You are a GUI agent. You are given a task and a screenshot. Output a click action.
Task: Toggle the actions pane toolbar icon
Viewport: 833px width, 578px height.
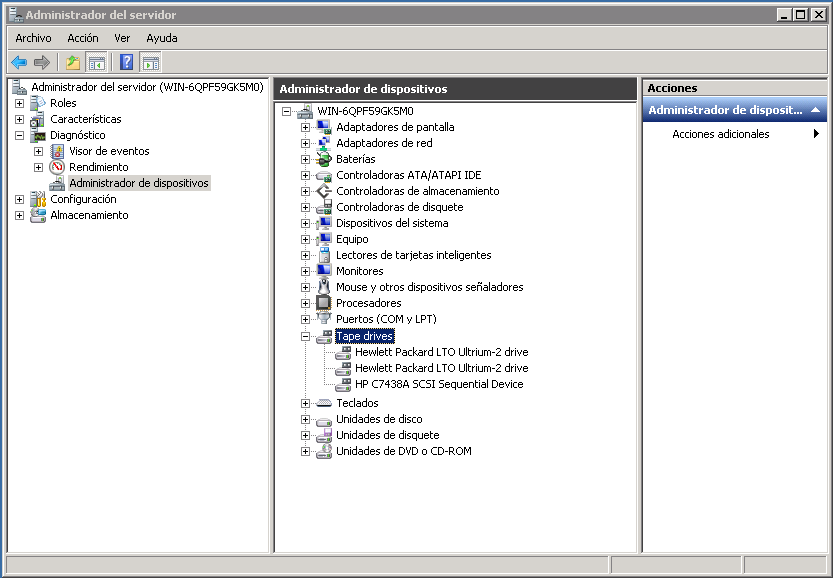tap(150, 62)
